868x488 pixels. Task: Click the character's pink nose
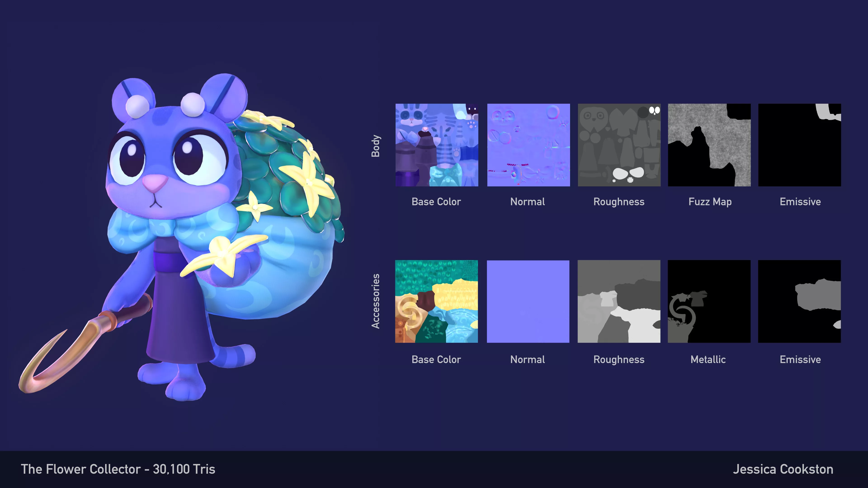[155, 183]
